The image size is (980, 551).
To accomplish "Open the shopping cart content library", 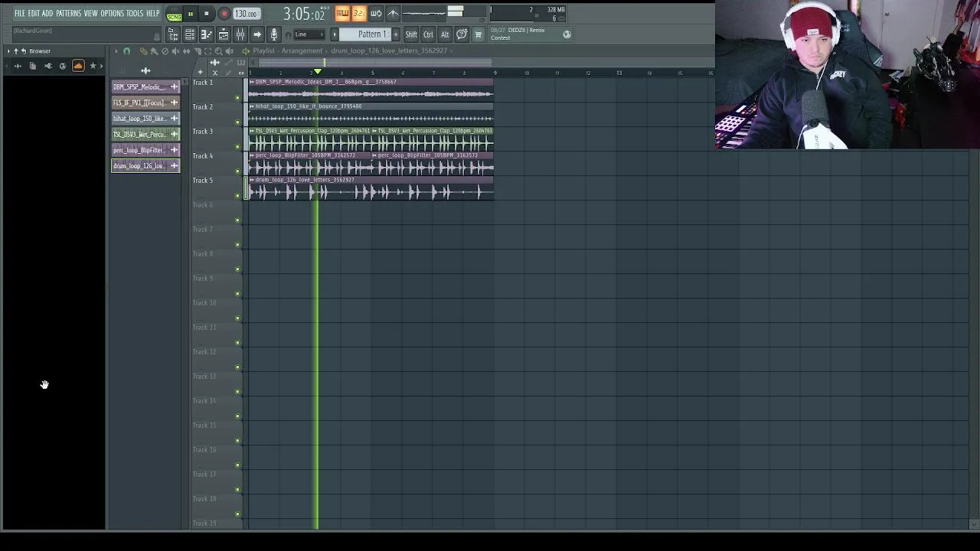I will (x=479, y=34).
